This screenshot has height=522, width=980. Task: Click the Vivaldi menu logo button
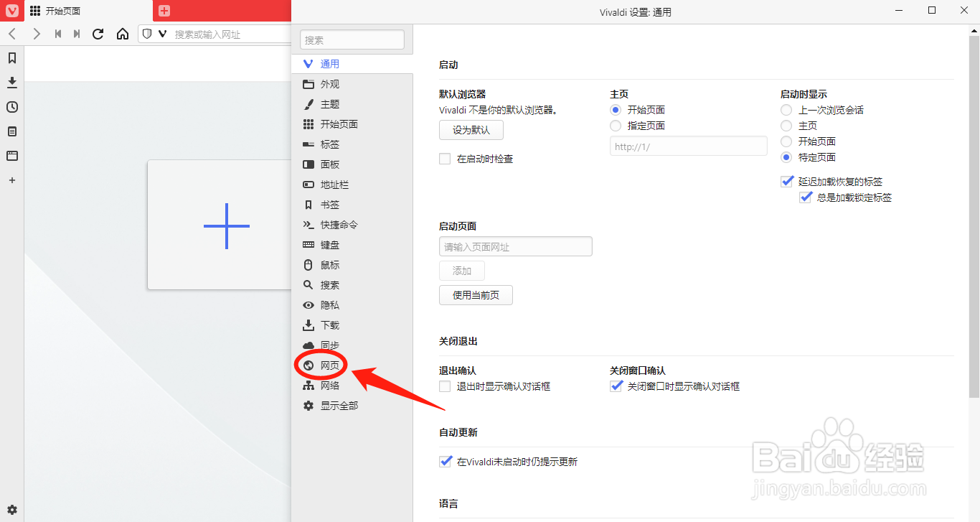12,11
